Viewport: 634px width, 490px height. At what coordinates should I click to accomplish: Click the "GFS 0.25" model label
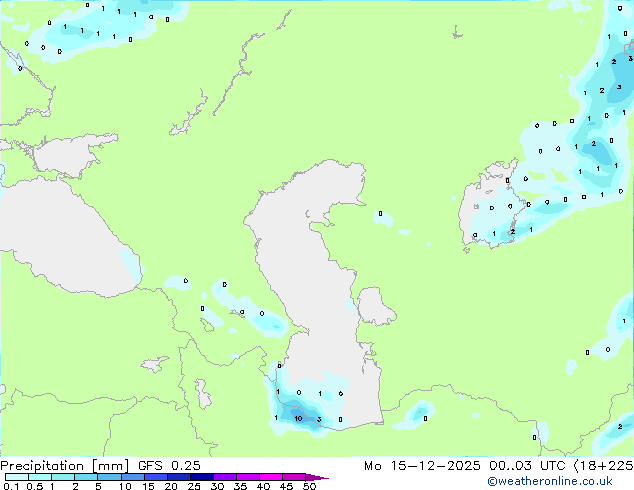pyautogui.click(x=169, y=466)
